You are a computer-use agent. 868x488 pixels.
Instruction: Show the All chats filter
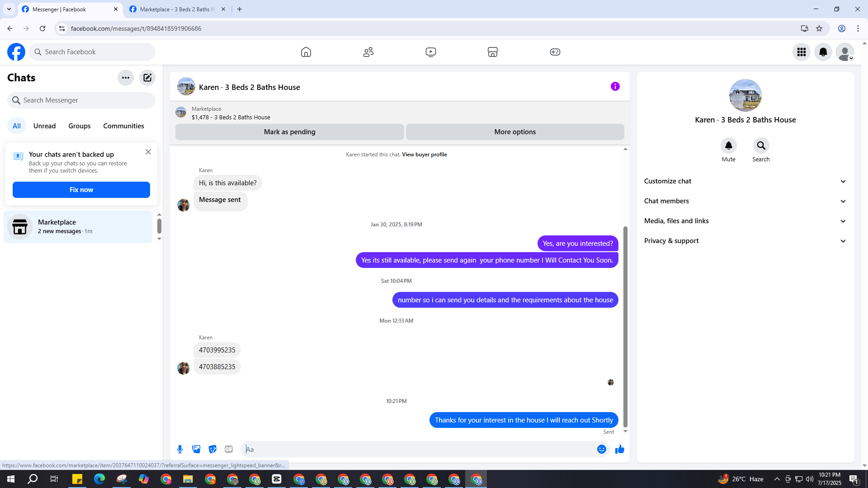17,126
